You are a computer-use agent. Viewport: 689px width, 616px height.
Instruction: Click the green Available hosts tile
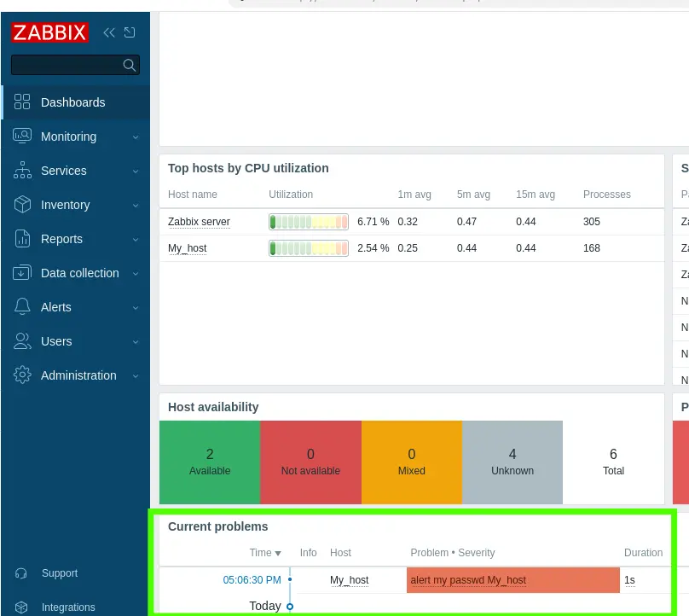tap(210, 462)
